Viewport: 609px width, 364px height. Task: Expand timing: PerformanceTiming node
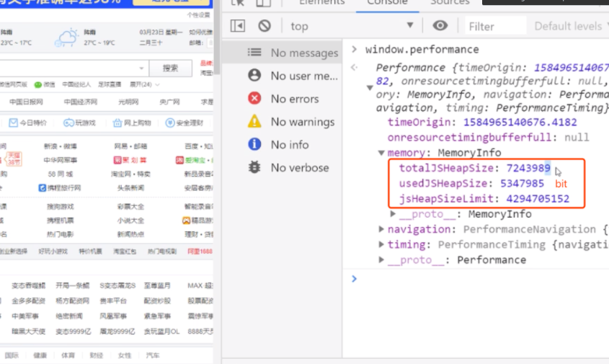pyautogui.click(x=381, y=244)
